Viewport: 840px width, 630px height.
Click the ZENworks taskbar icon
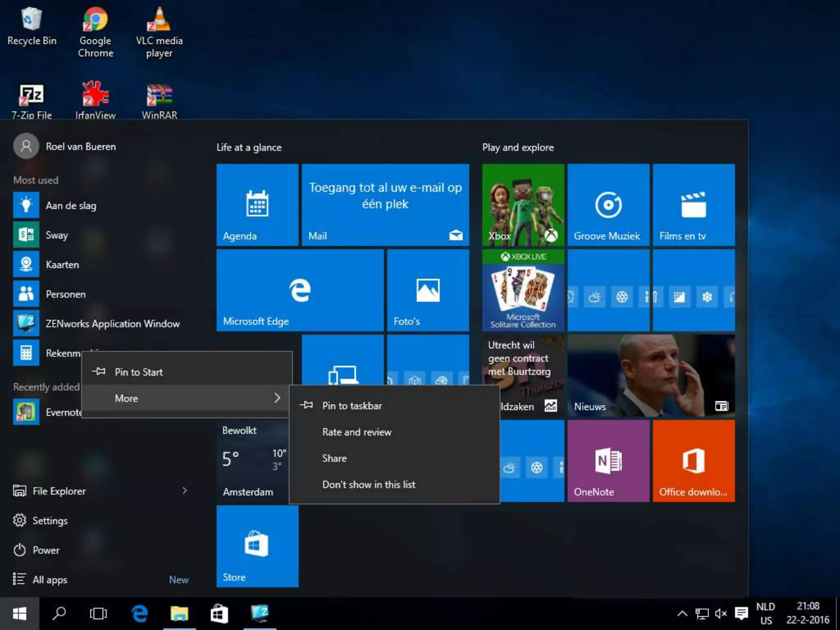click(x=260, y=614)
